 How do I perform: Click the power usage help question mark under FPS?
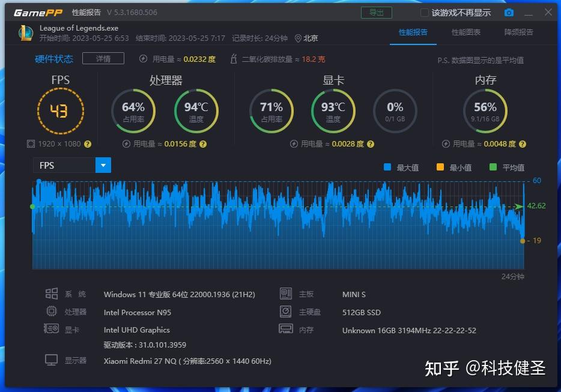88,143
